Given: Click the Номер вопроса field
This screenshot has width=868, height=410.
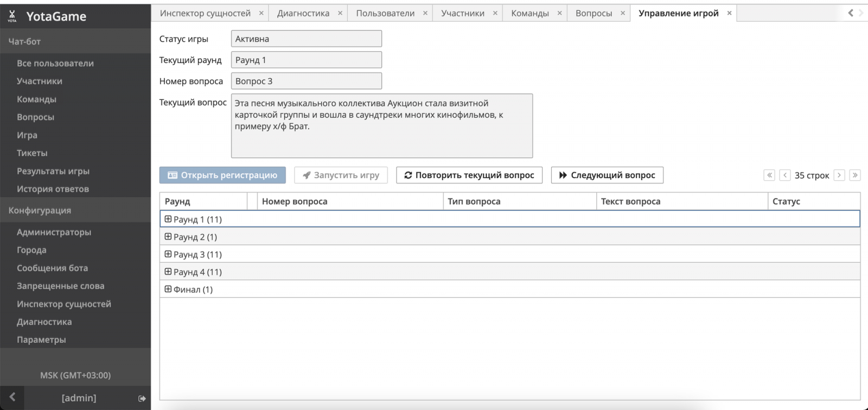Looking at the screenshot, I should (x=307, y=81).
